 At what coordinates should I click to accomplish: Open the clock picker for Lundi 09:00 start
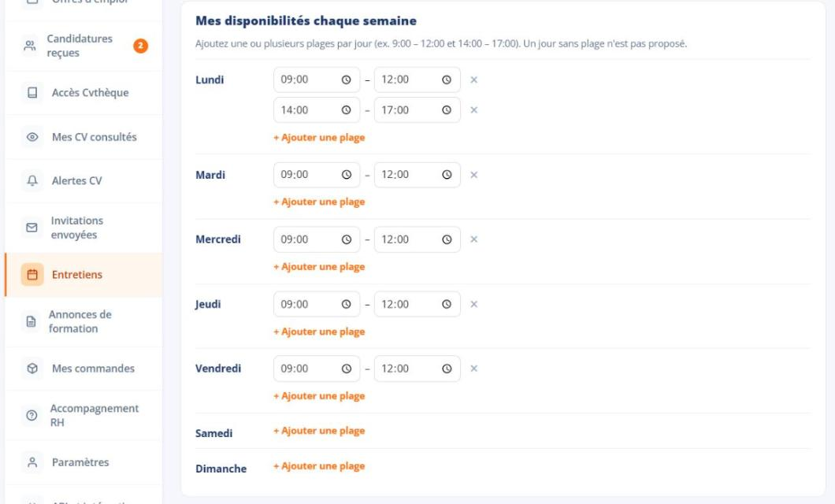(x=346, y=80)
